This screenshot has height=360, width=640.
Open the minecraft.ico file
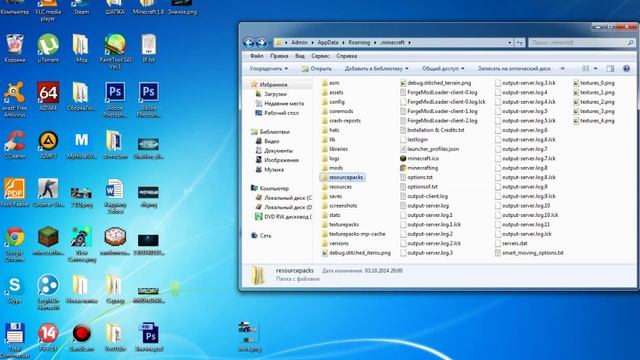420,158
